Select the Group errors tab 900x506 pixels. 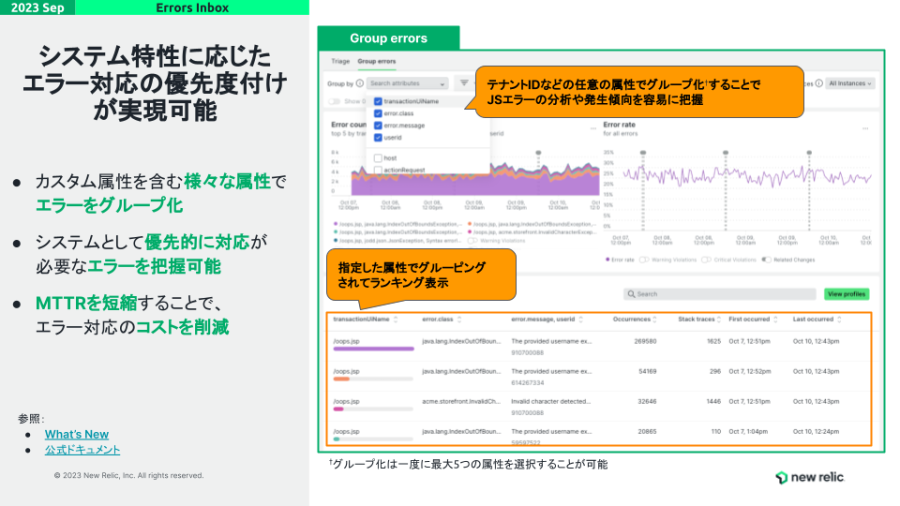[x=377, y=62]
